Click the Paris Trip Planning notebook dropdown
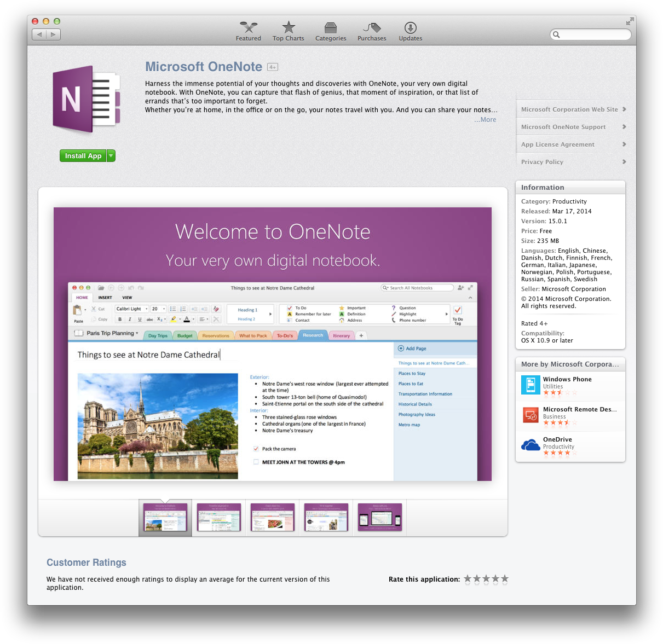Screen dimensions: 663x644 coord(112,333)
